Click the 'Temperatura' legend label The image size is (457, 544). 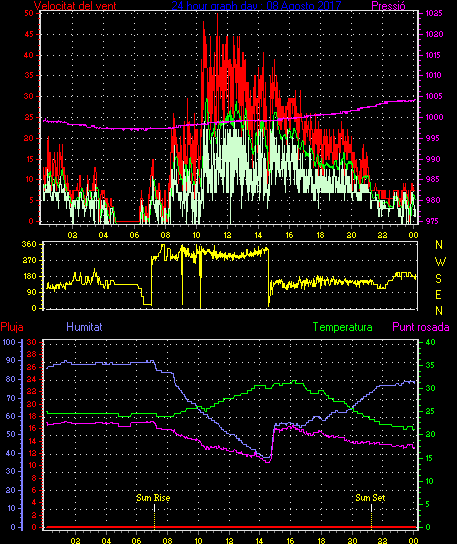click(342, 327)
